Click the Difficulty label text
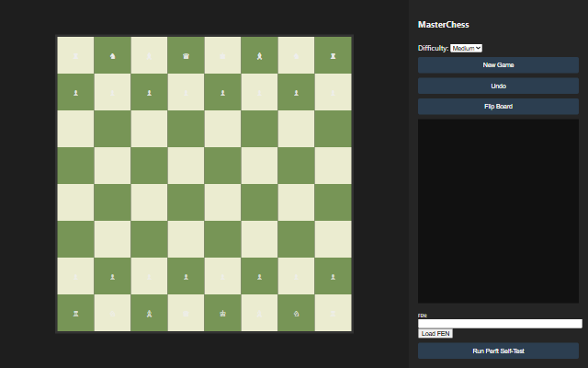Viewport: 588px width, 368px height. [433, 48]
